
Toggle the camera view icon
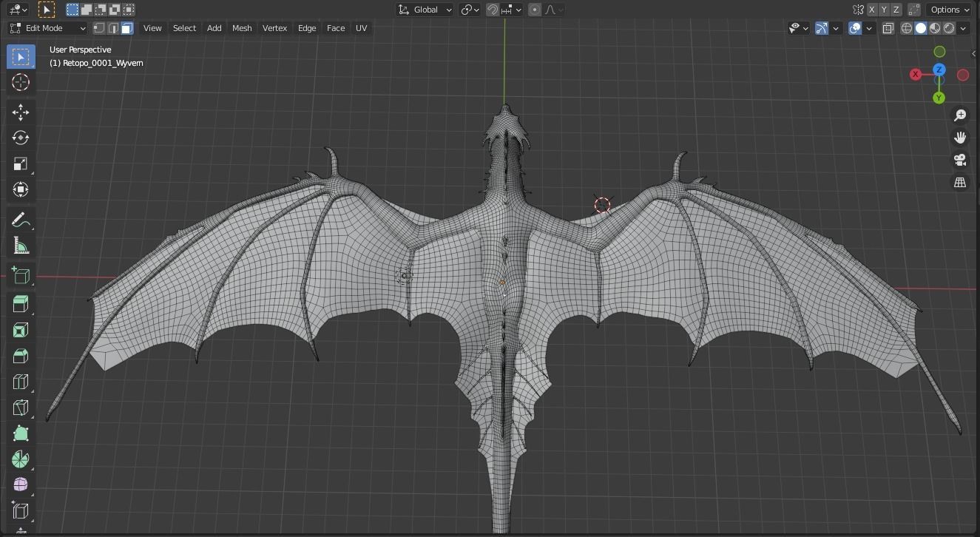(x=960, y=160)
